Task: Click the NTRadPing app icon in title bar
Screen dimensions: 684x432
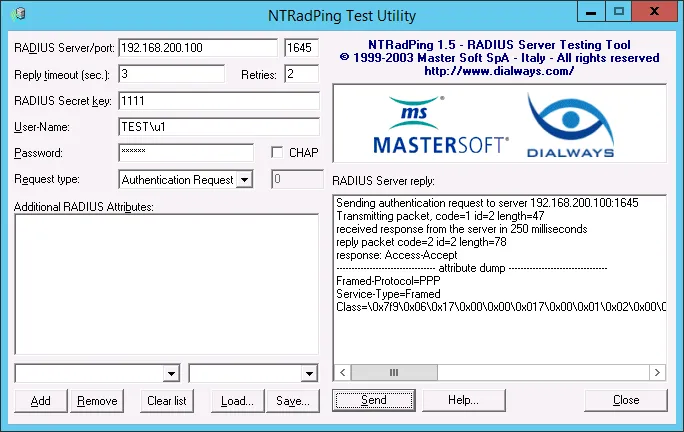Action: pyautogui.click(x=18, y=14)
